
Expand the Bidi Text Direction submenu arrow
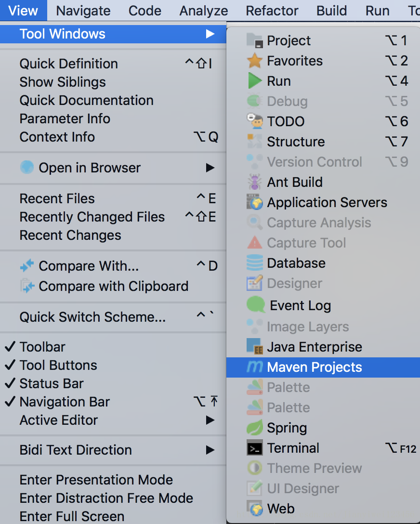[x=210, y=450]
